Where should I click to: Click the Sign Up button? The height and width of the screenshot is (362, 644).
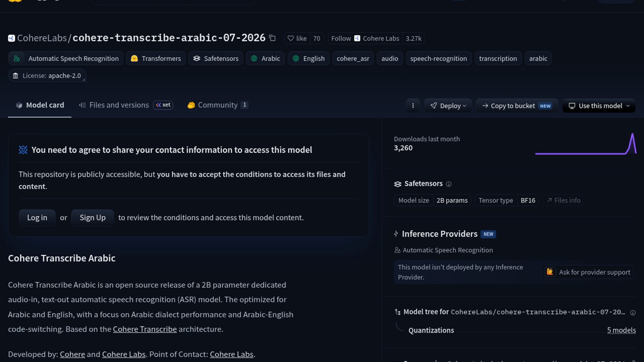click(93, 218)
